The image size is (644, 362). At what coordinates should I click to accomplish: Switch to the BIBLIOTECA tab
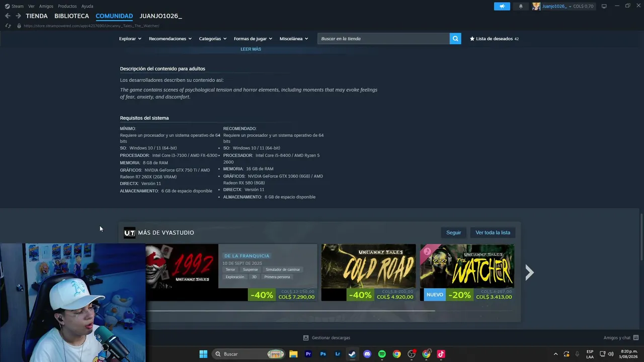coord(72,16)
